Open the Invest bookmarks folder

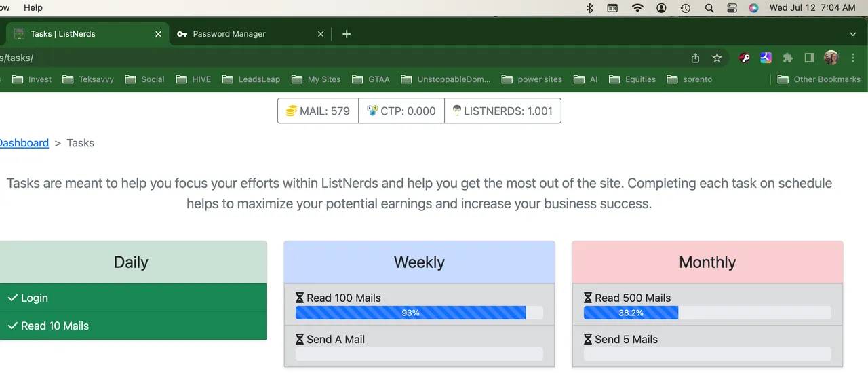[32, 79]
